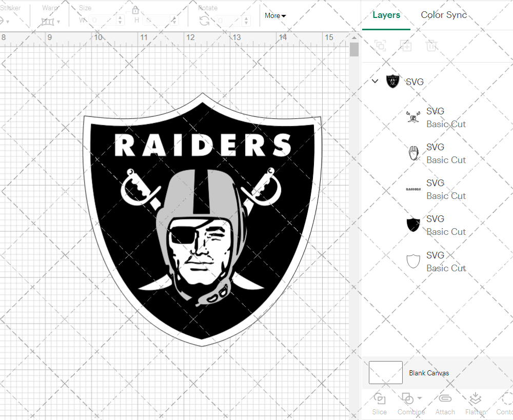The width and height of the screenshot is (513, 420).
Task: Click the height stepper arrows
Action: (x=174, y=21)
